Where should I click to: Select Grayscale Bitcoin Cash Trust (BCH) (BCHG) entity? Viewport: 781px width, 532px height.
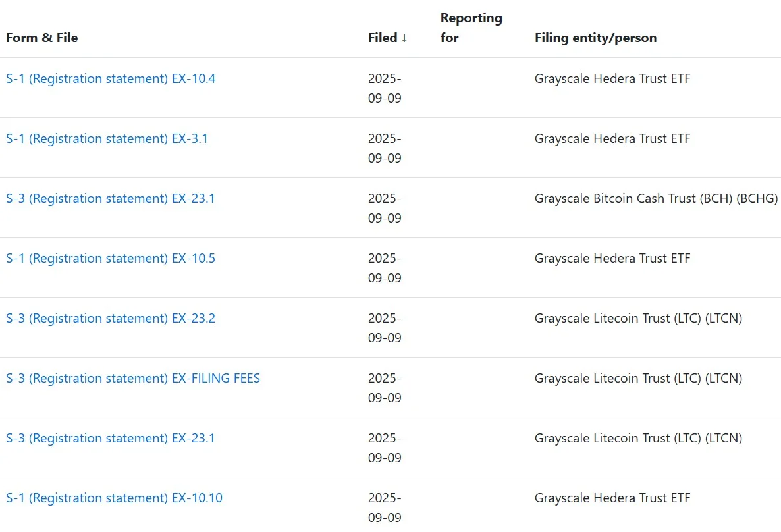(656, 198)
